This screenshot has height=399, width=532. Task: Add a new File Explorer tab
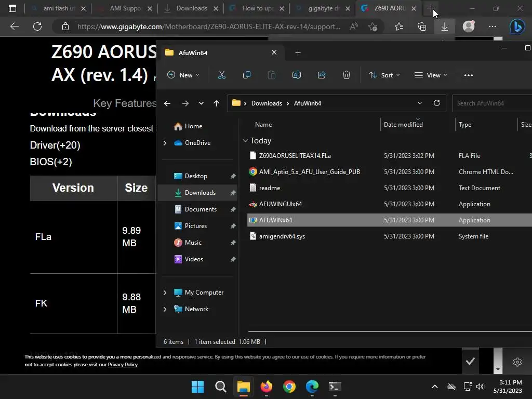[298, 52]
